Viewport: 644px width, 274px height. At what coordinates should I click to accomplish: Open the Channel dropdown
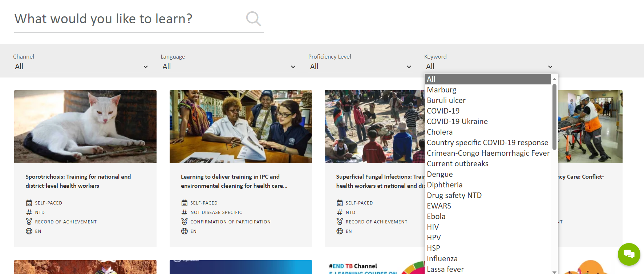(x=81, y=67)
